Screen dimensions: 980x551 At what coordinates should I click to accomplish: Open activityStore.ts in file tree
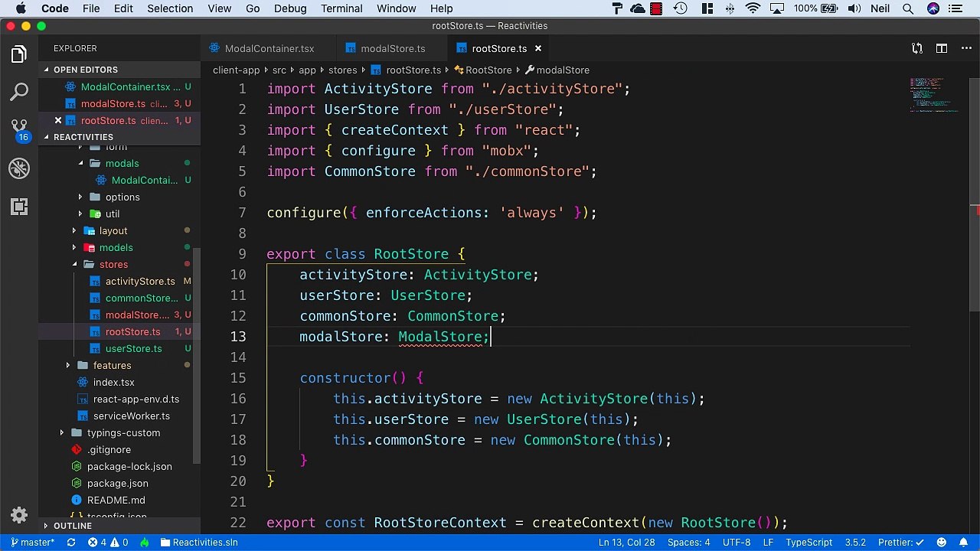pos(140,281)
